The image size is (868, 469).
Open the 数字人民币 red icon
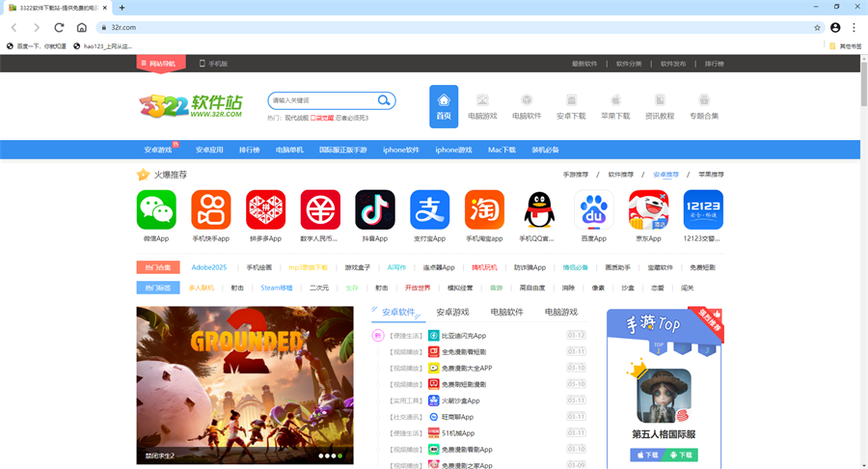[x=320, y=209]
